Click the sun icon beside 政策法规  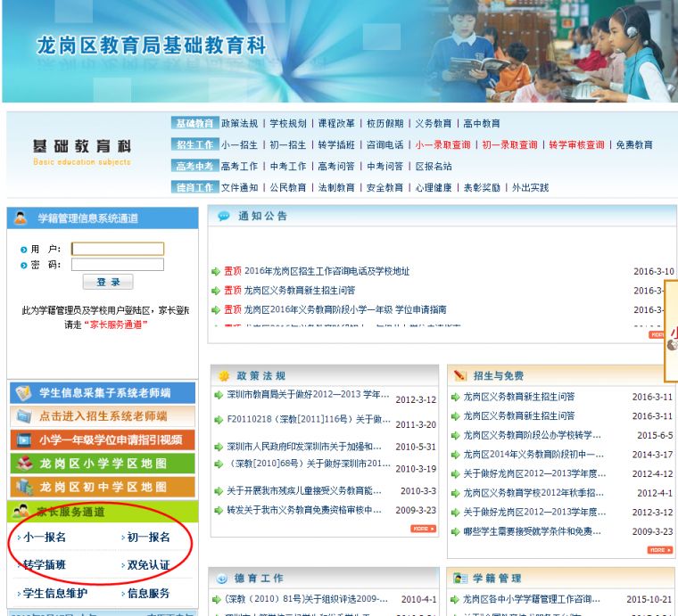click(x=224, y=376)
